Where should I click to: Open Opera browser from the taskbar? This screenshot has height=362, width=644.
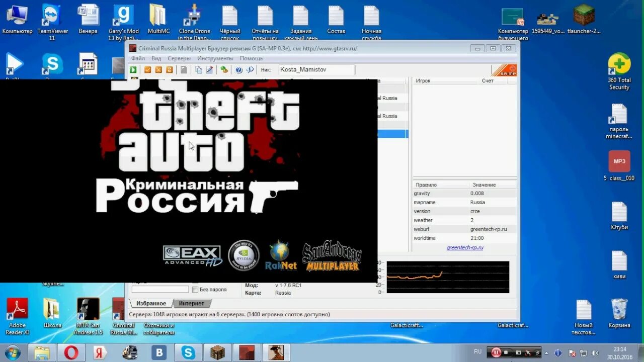click(71, 352)
